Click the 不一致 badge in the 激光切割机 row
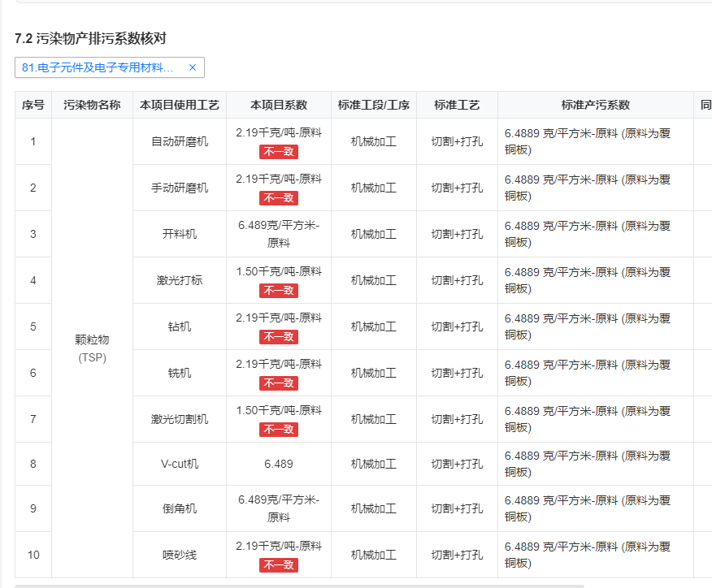Screen dimensions: 712x588 [x=279, y=429]
